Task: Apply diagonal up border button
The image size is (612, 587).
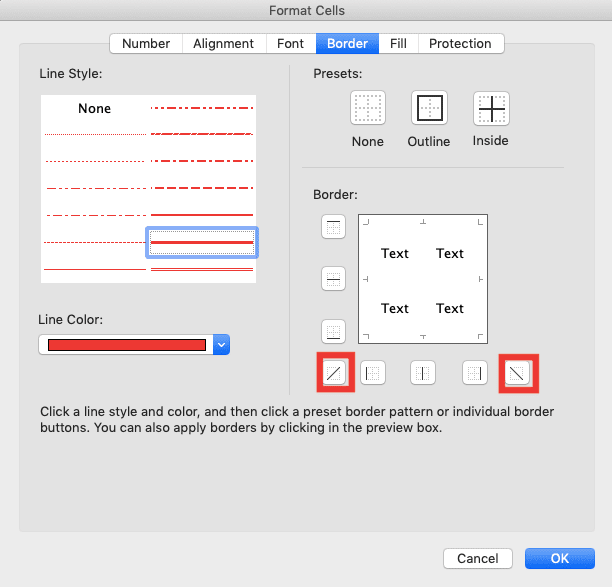Action: point(334,373)
